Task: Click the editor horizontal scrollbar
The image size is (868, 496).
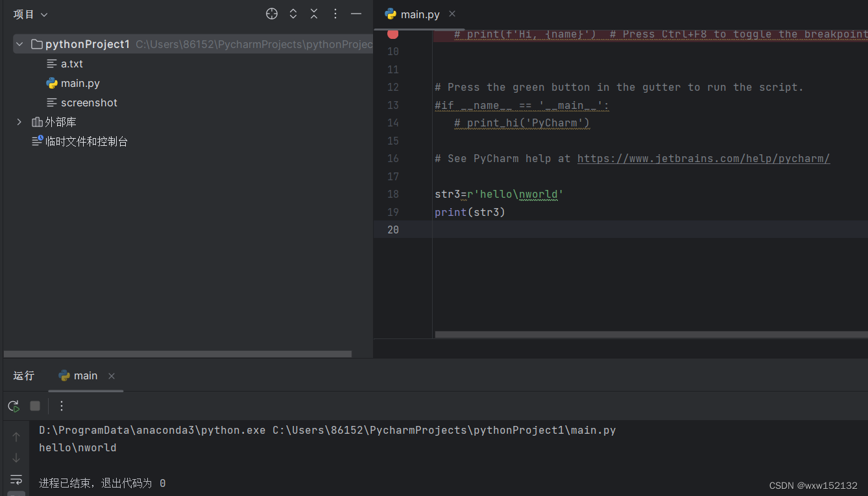Action: click(x=651, y=335)
